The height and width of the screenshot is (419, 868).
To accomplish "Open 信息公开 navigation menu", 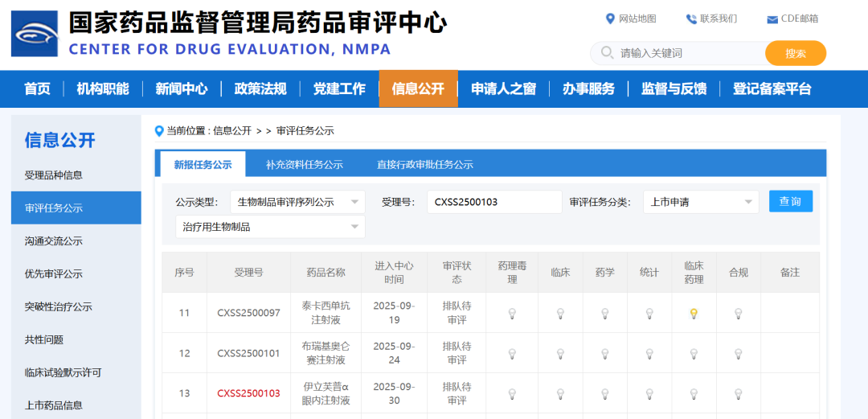I will [419, 88].
